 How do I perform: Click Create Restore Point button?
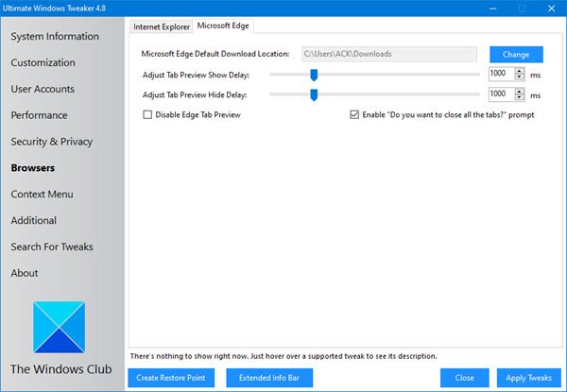171,378
